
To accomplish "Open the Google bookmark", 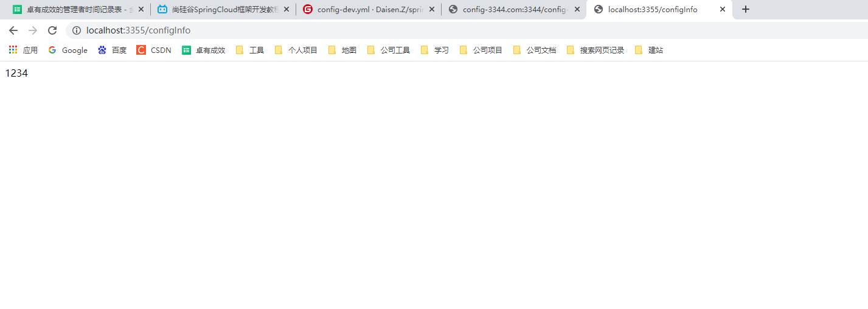I will [68, 50].
